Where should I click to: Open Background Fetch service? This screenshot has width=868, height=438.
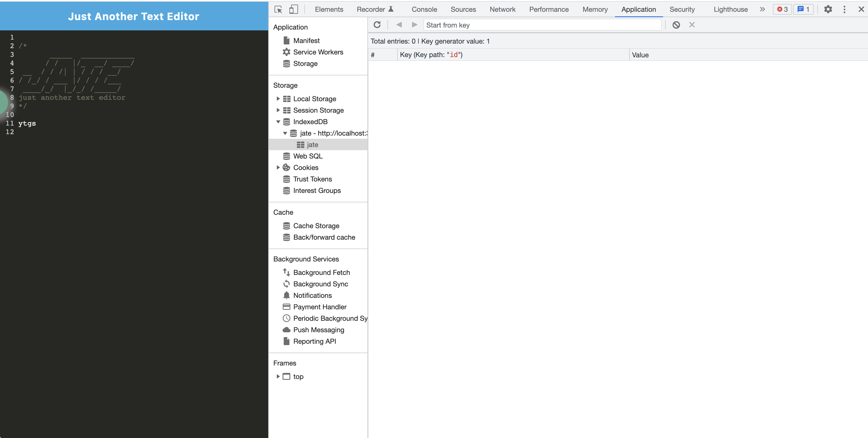(x=322, y=272)
